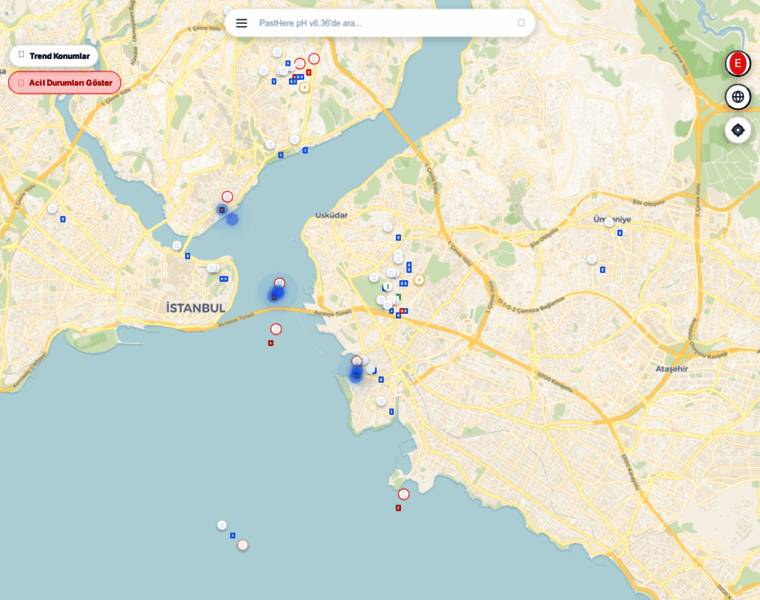
Task: Click the İSTANBUL city label on map
Action: coord(196,308)
